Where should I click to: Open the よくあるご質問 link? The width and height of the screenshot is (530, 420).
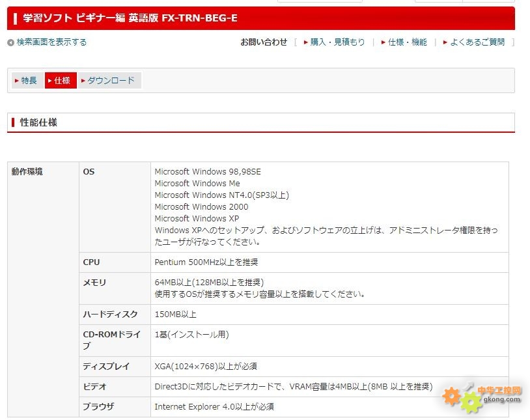(477, 42)
